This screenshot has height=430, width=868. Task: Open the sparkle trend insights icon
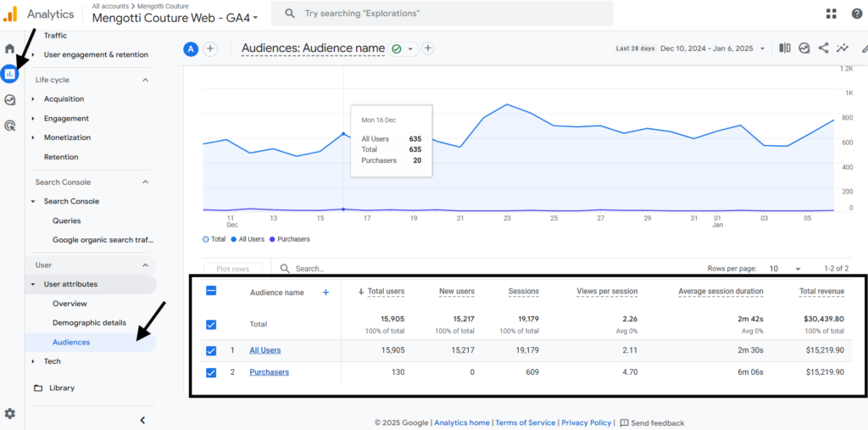[x=843, y=48]
